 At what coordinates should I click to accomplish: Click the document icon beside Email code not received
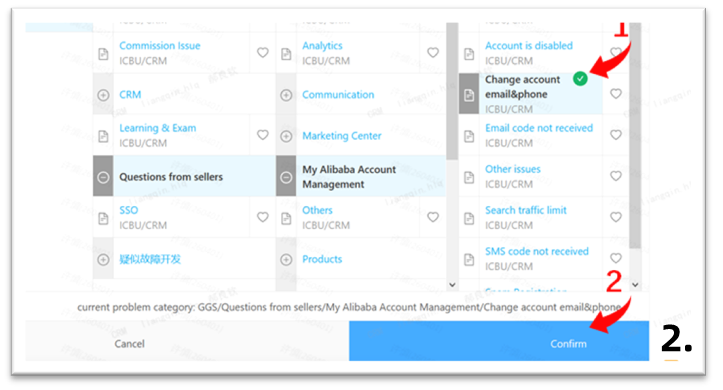pyautogui.click(x=469, y=136)
